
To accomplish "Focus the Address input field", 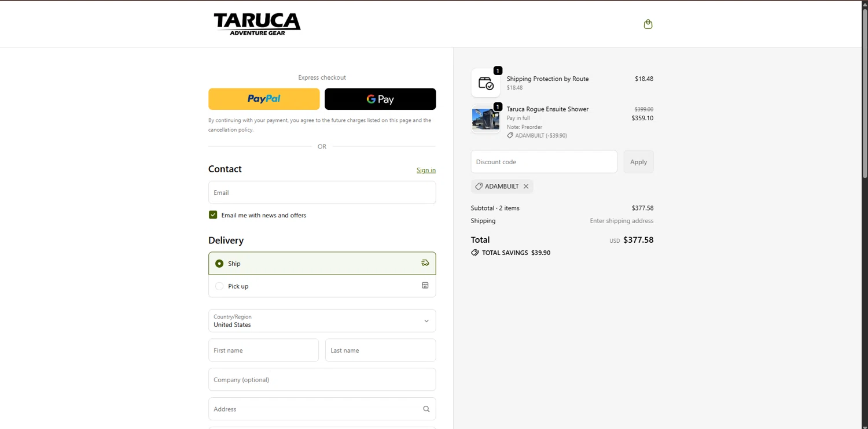I will point(322,409).
